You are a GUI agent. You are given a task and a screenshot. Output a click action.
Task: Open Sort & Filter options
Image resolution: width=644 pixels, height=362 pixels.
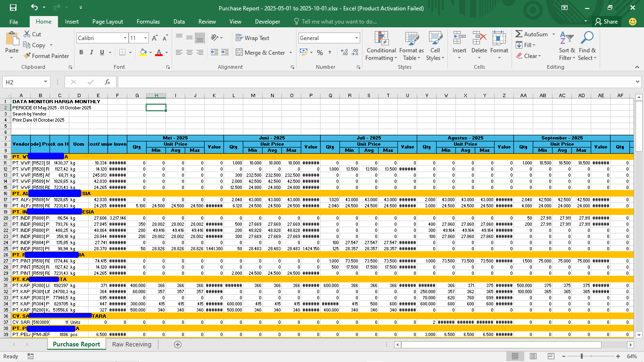click(x=567, y=46)
